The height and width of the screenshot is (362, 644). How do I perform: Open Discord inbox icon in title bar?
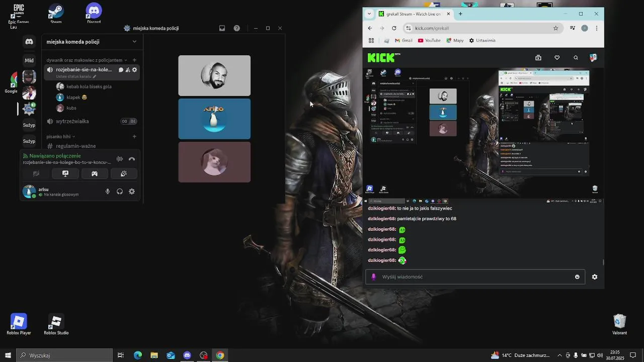[x=222, y=28]
